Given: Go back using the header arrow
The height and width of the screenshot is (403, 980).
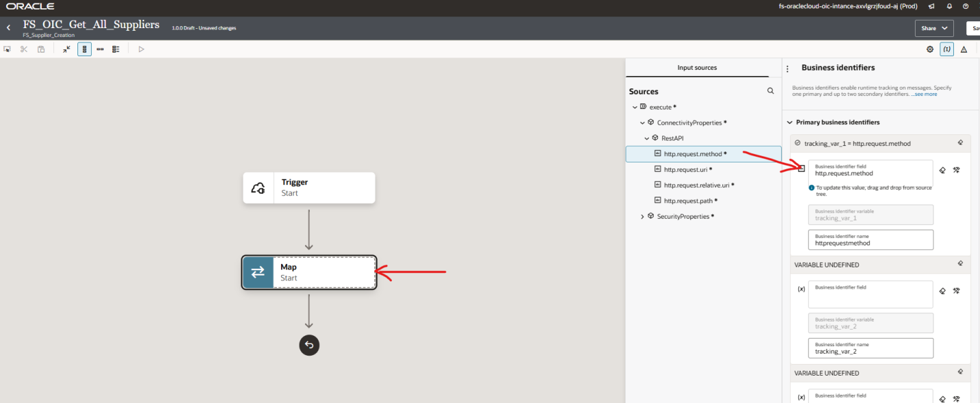Looking at the screenshot, I should (x=8, y=28).
